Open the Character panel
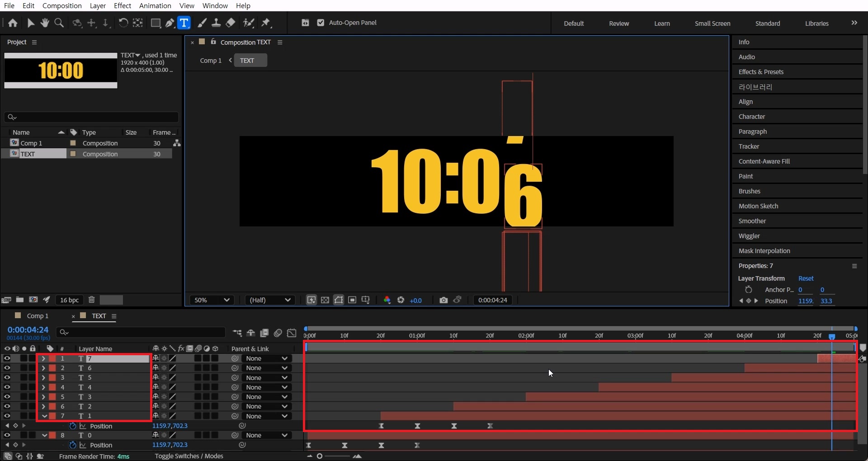 pos(752,117)
